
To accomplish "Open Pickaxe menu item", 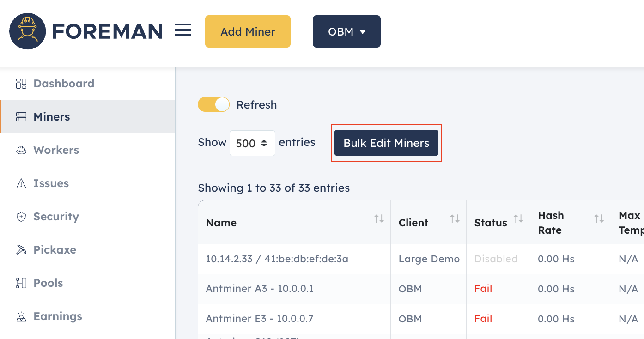I will click(55, 250).
